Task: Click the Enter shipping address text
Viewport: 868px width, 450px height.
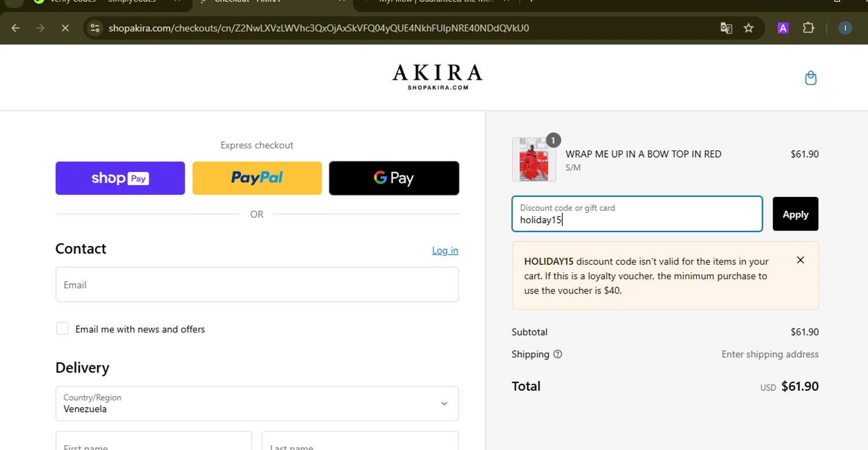Action: tap(770, 354)
